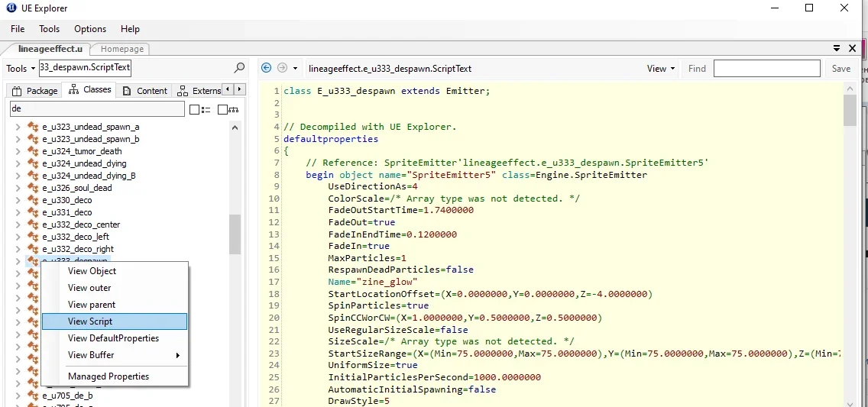Click the class icon of e_u323_undead_spawn_a

coord(33,127)
